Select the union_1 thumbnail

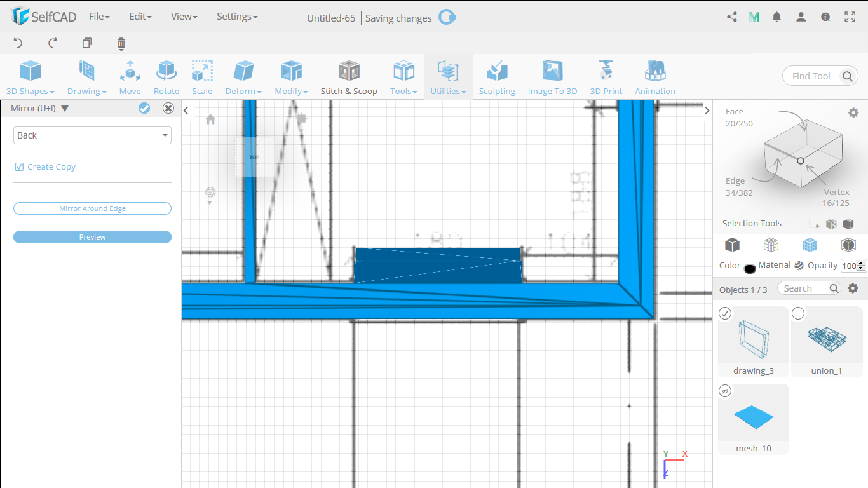click(x=827, y=341)
